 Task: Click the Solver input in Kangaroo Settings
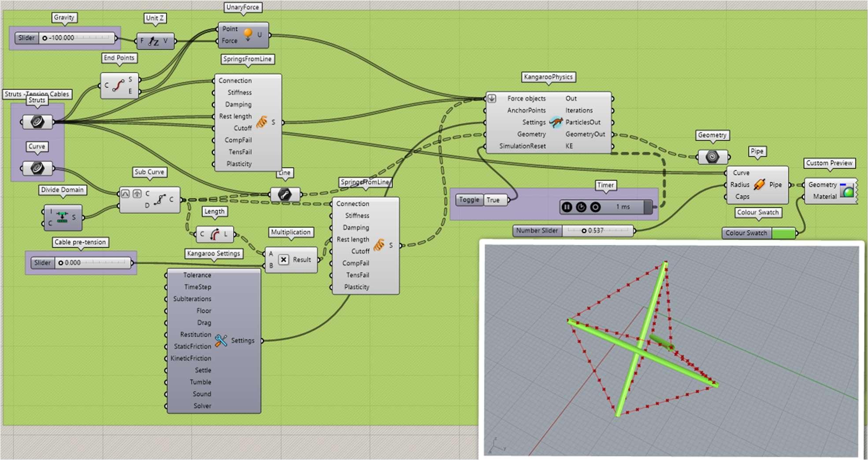202,406
